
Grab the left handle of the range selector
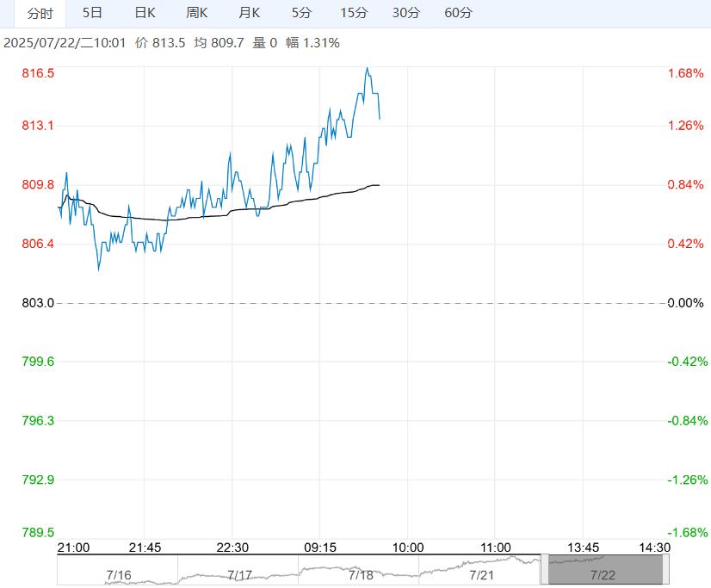tap(544, 570)
